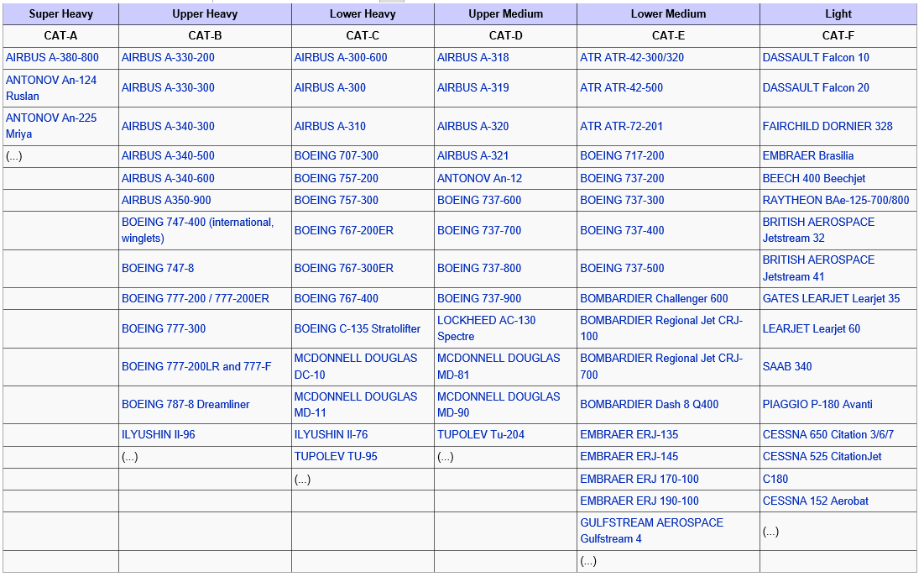Open the RAYTHEON BAe-125-700/800 link

(x=836, y=200)
